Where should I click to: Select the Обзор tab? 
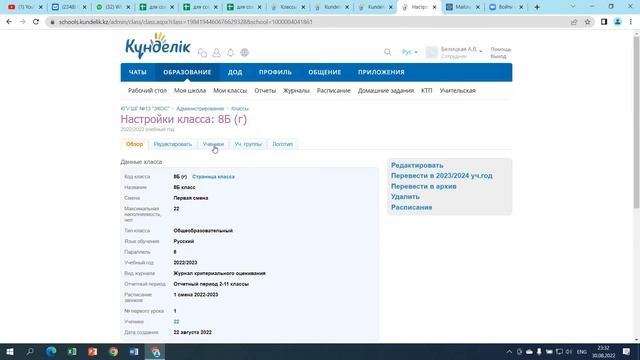[134, 144]
